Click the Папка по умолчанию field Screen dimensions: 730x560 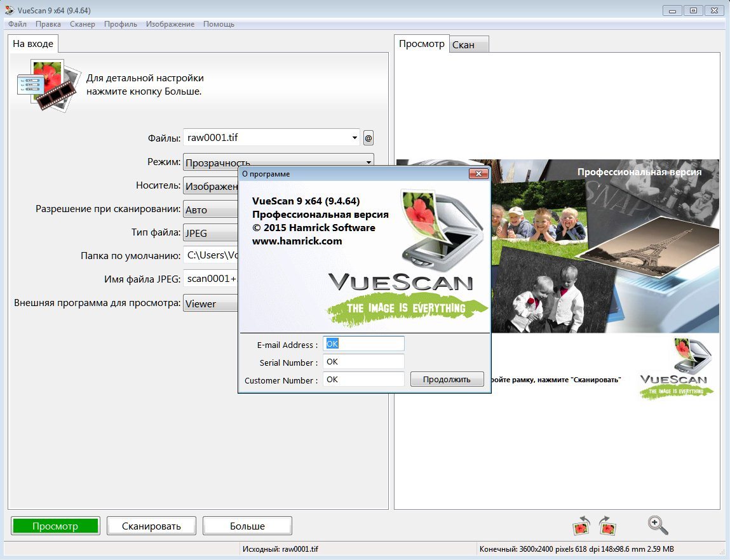point(210,255)
